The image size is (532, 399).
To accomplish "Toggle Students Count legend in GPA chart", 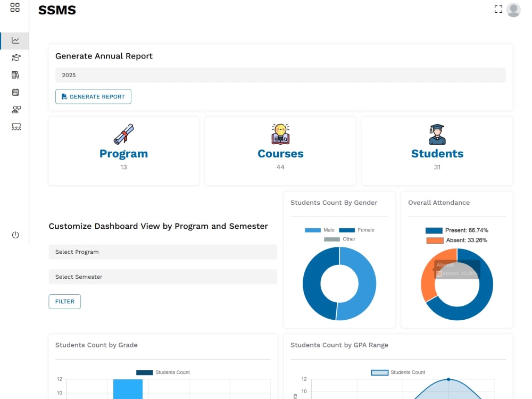I will click(x=398, y=372).
